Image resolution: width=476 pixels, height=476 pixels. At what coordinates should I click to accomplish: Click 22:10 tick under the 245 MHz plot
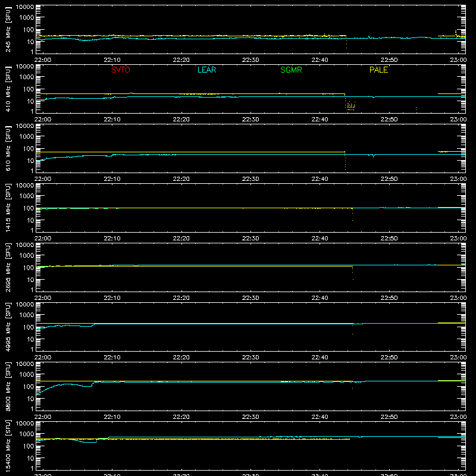point(112,60)
